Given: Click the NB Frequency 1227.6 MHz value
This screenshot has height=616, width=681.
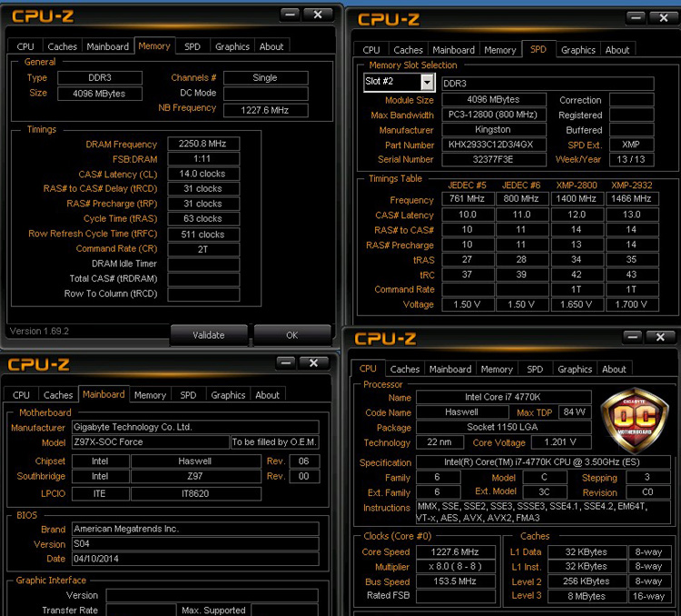Looking at the screenshot, I should 266,111.
